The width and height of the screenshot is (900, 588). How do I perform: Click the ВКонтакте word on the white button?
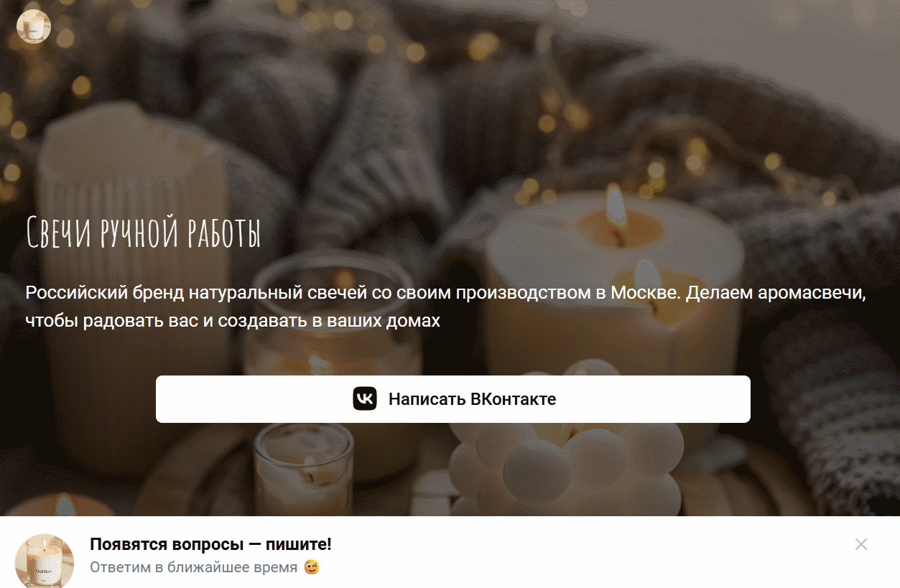pyautogui.click(x=514, y=399)
